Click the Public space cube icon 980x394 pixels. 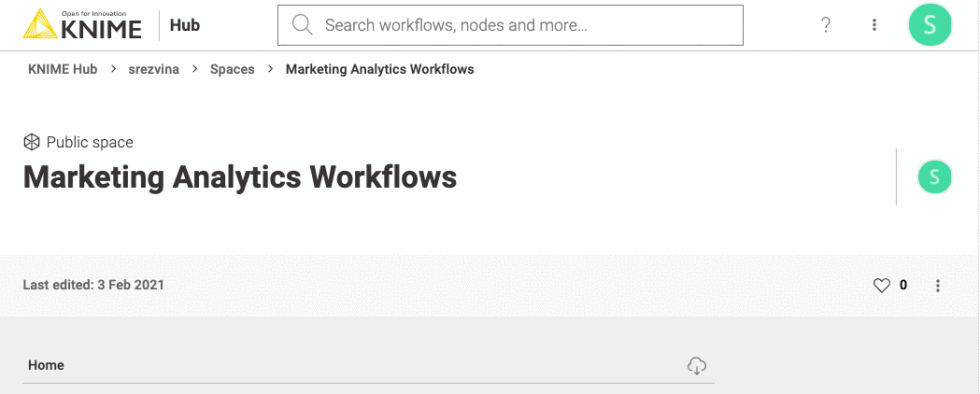pos(31,142)
